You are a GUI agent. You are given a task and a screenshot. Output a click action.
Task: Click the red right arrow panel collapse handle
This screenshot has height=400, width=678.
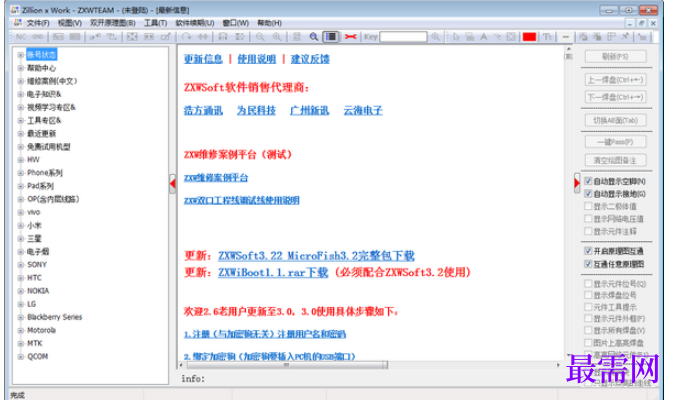pos(577,183)
